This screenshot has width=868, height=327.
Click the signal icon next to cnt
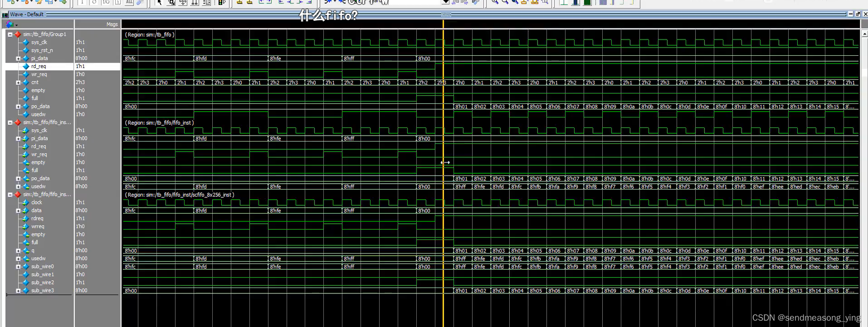pyautogui.click(x=26, y=83)
